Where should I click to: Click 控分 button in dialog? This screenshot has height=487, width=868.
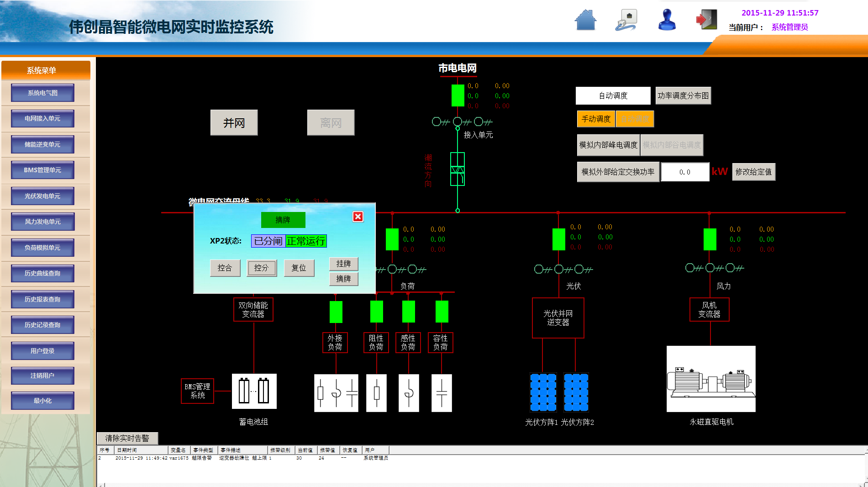262,268
